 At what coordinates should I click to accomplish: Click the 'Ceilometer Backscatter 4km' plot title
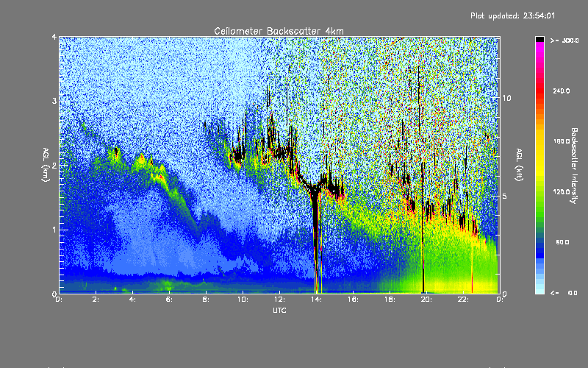(279, 31)
